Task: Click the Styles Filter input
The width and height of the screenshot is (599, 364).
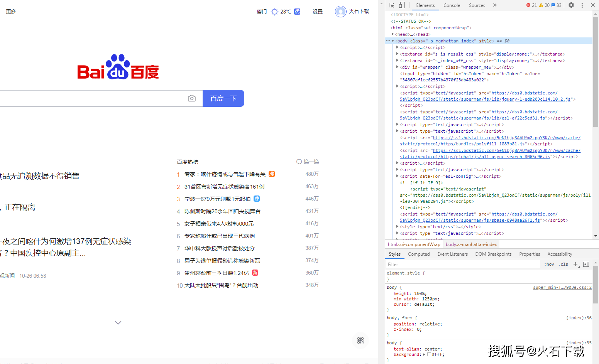Action: pos(463,264)
